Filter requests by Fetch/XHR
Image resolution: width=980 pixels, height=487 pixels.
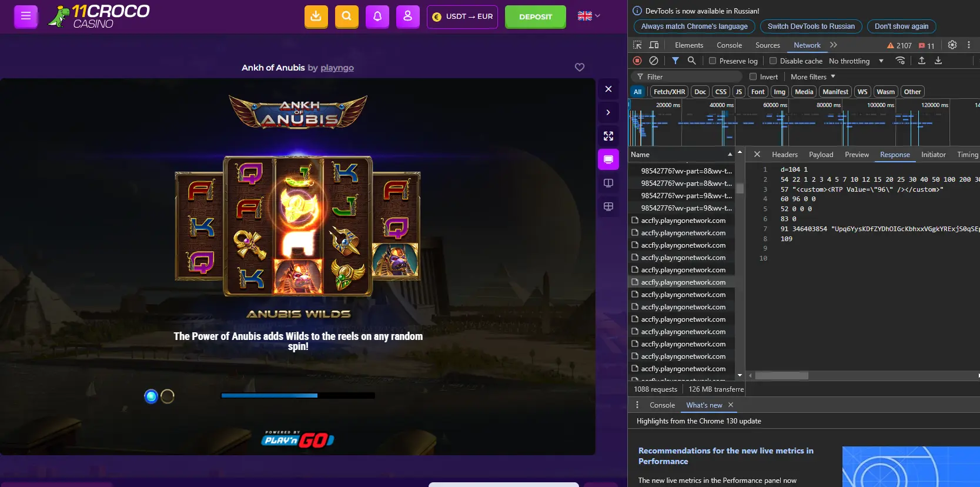click(669, 92)
